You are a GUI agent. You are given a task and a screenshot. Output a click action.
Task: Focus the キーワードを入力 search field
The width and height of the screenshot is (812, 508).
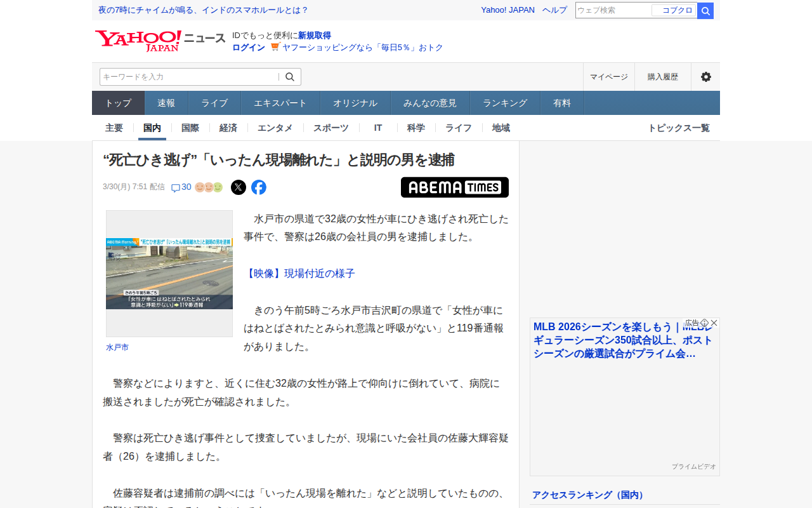(189, 77)
